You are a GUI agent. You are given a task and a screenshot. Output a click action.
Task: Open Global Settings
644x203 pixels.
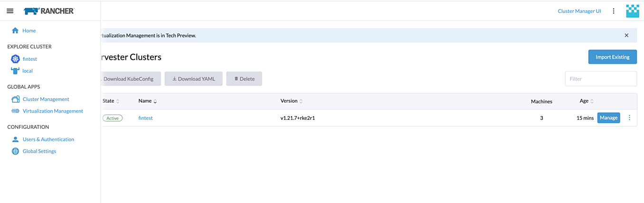(39, 151)
